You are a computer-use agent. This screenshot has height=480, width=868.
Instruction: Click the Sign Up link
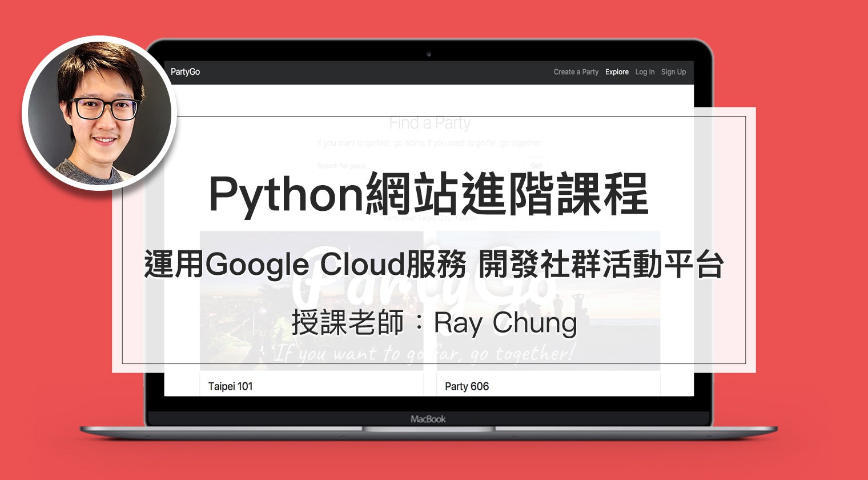point(673,72)
